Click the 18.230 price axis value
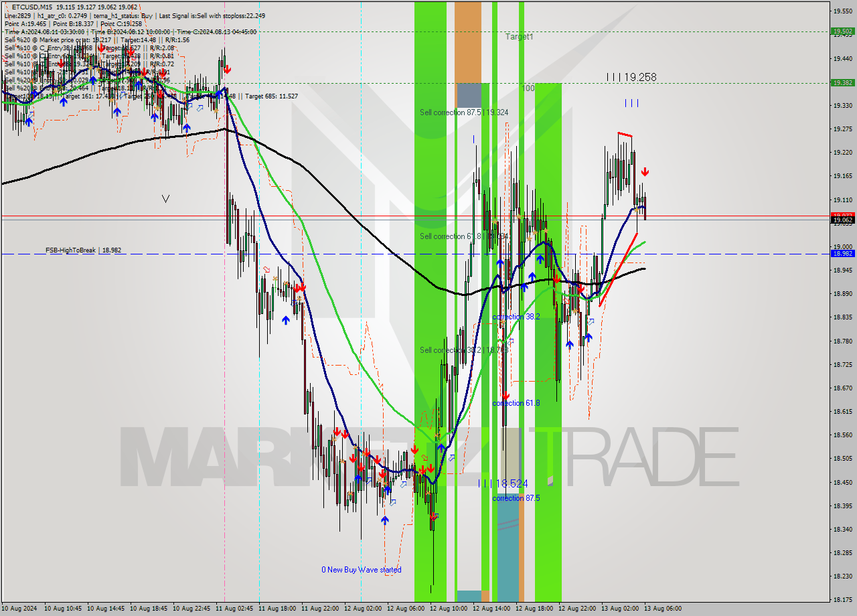This screenshot has width=857, height=616. coord(842,576)
